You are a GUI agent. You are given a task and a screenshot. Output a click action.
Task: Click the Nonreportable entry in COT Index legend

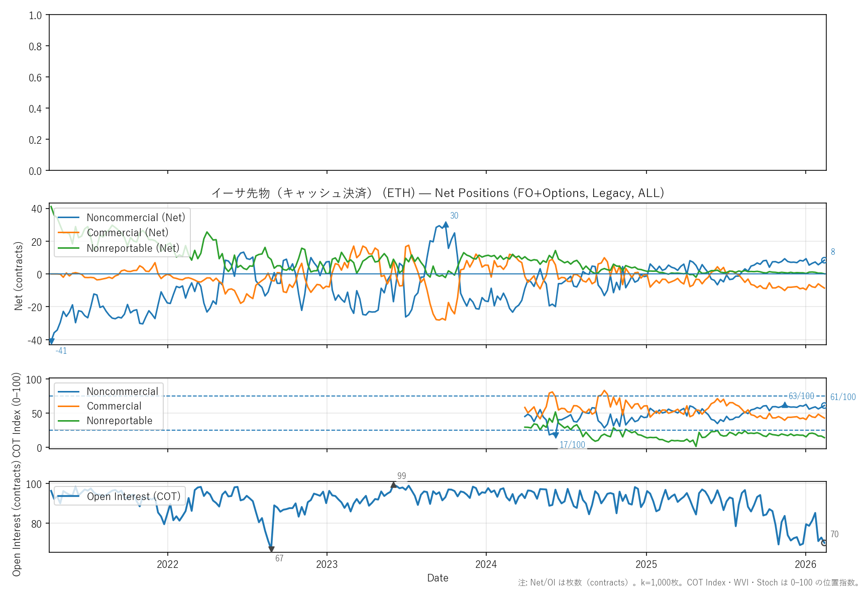tap(119, 421)
